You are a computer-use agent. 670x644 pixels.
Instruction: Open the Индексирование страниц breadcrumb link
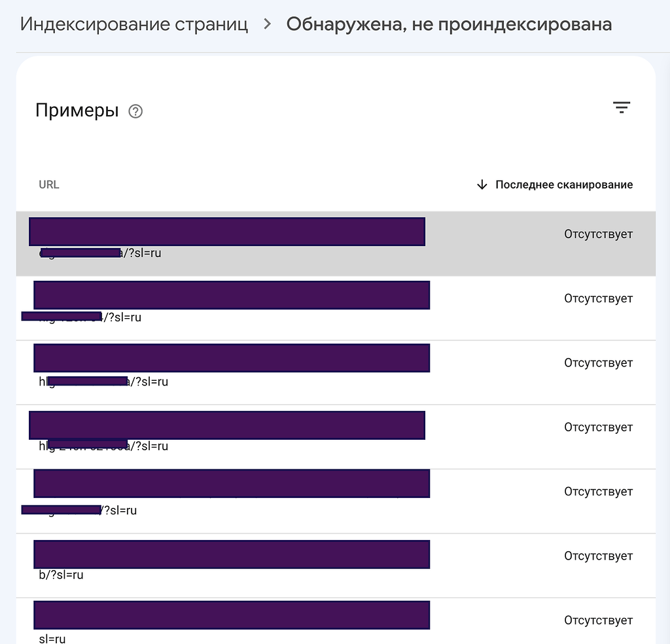click(x=133, y=24)
